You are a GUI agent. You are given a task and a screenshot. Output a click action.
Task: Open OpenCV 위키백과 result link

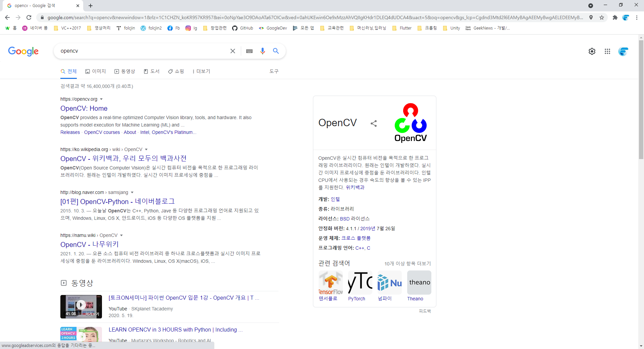tap(123, 158)
